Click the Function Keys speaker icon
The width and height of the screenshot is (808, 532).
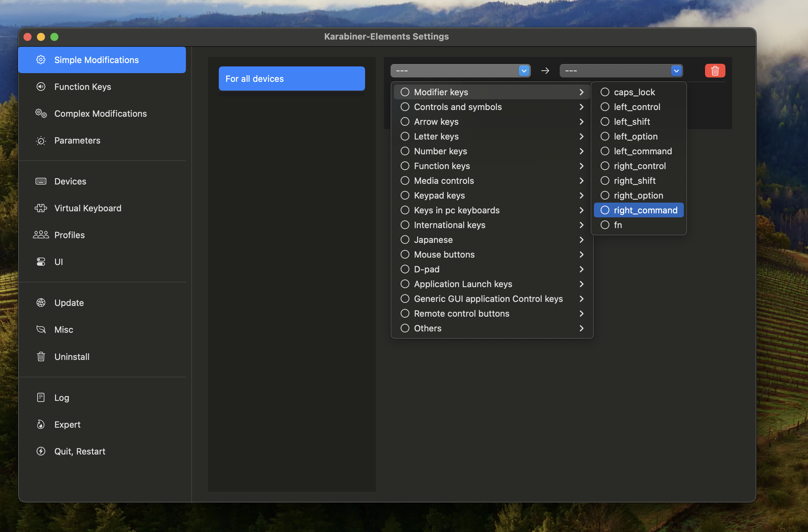(41, 87)
